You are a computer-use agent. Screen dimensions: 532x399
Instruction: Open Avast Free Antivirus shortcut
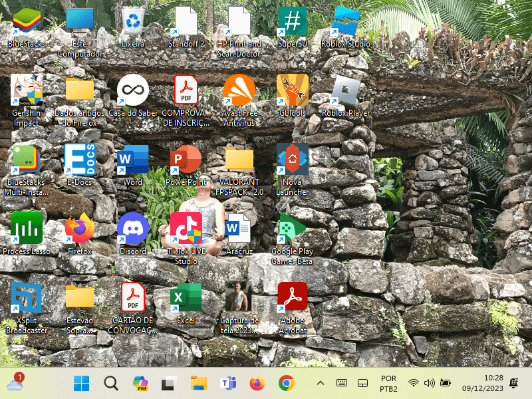pos(239,90)
